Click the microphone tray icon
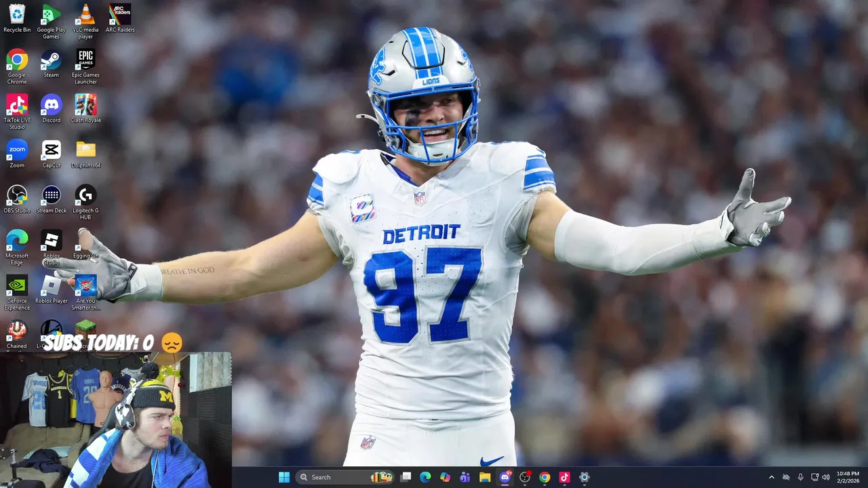Image resolution: width=868 pixels, height=488 pixels. 800,477
